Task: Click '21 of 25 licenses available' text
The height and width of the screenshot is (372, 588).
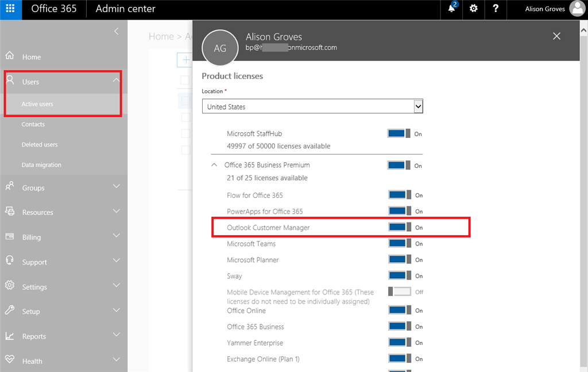Action: coord(267,178)
